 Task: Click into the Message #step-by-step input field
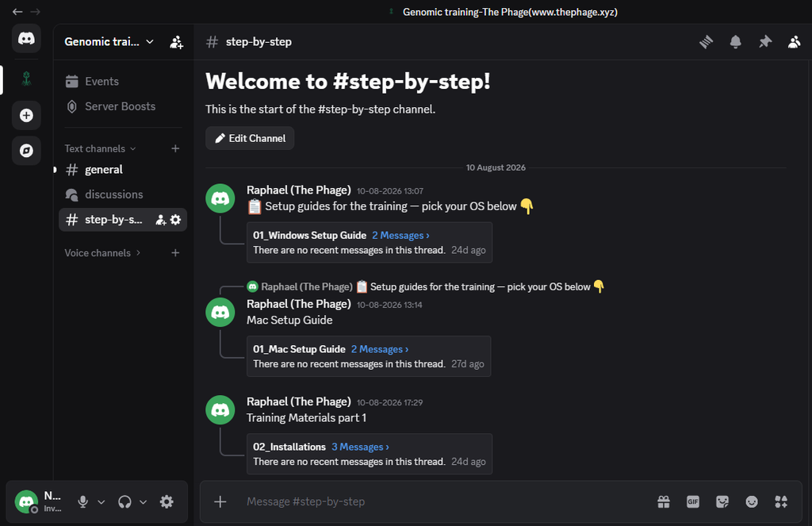[446, 501]
